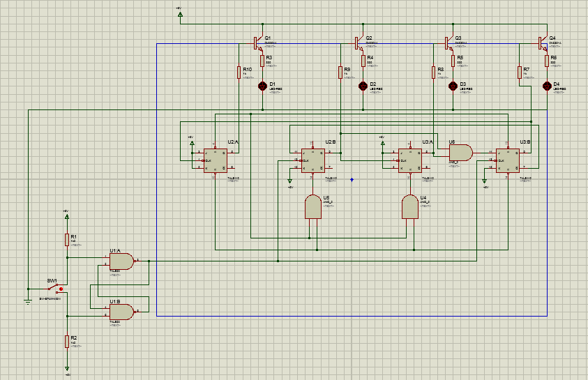Toggle the SW1 switch red actuator
The image size is (588, 380).
click(61, 288)
